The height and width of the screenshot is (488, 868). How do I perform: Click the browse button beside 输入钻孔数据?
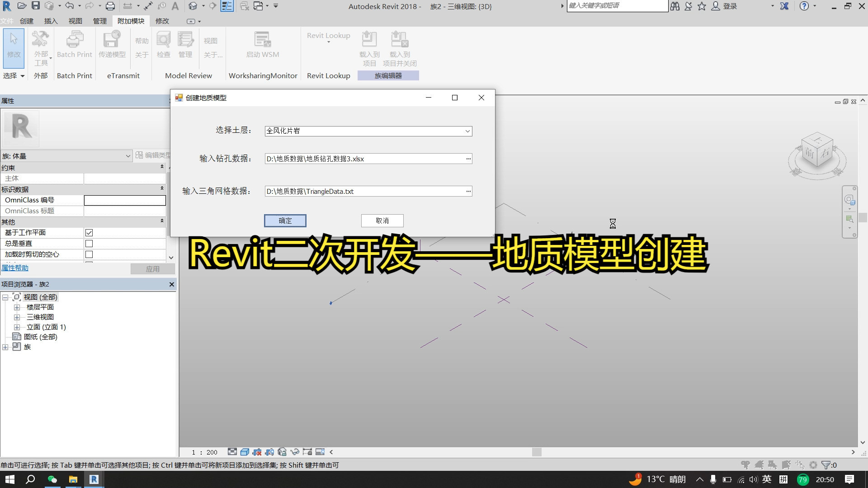pos(468,159)
